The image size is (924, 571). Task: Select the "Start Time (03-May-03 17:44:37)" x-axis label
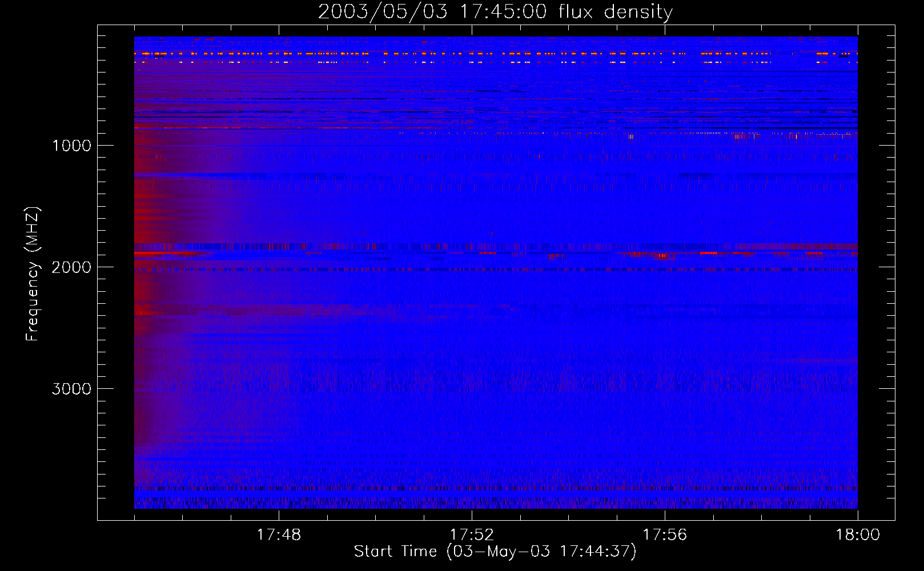pyautogui.click(x=495, y=552)
